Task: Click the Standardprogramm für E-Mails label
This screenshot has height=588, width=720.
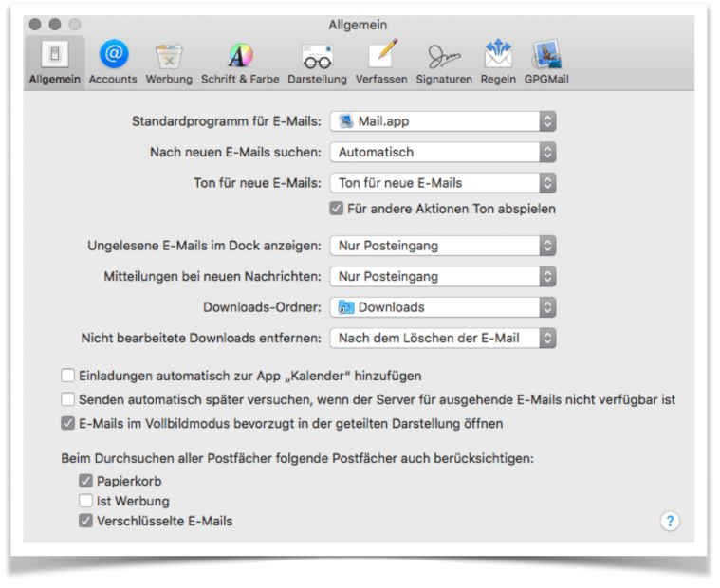Action: click(227, 121)
